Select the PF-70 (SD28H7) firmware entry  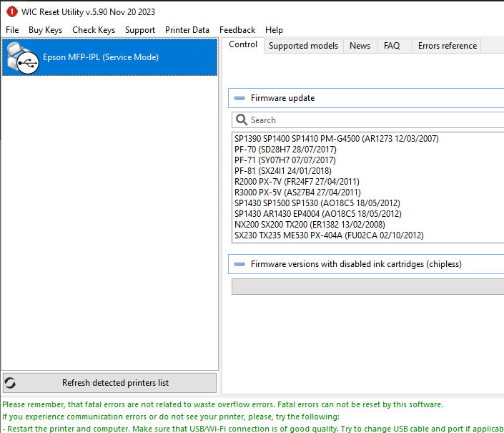pos(285,150)
